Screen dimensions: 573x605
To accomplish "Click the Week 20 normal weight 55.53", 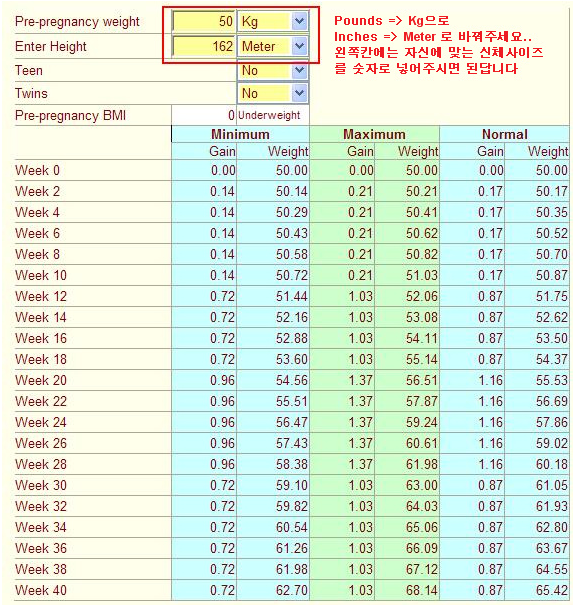I will 552,380.
